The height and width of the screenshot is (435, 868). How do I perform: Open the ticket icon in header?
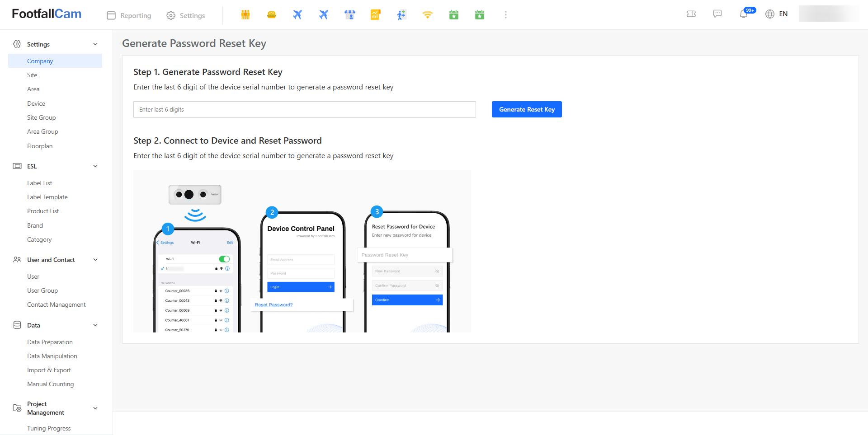pos(691,14)
